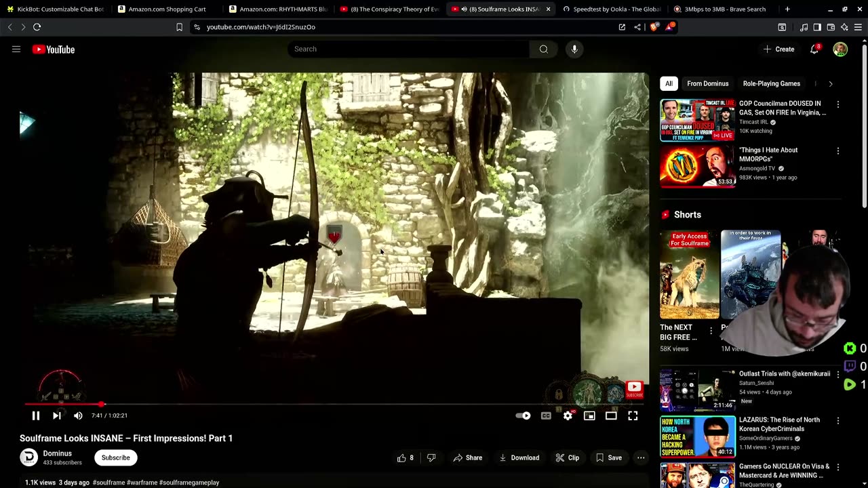
Task: Start voice search with microphone icon
Action: point(574,49)
